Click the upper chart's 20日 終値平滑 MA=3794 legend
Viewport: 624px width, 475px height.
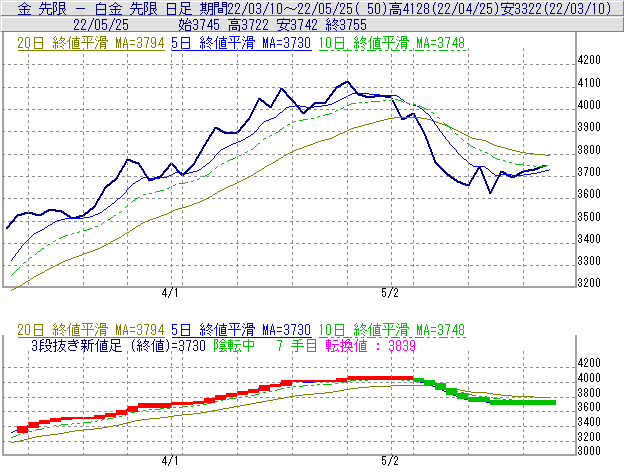(x=91, y=43)
